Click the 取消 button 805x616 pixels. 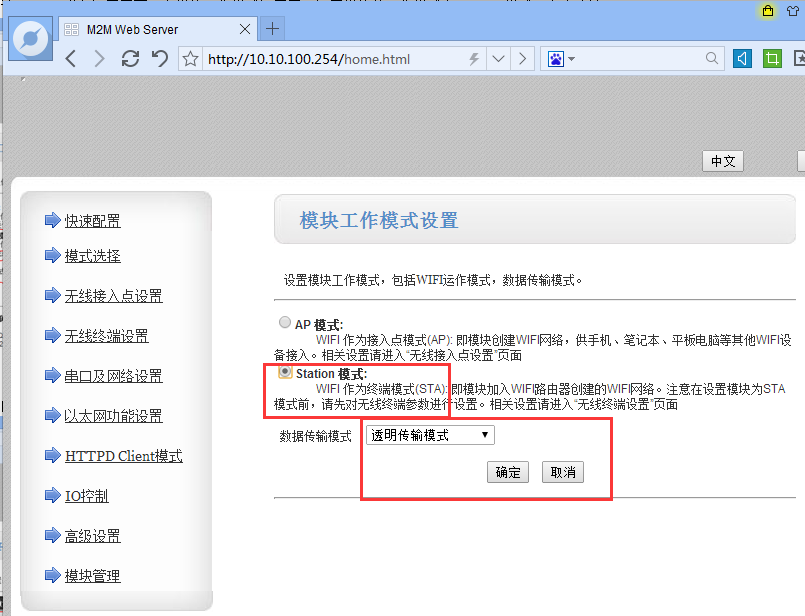coord(563,473)
